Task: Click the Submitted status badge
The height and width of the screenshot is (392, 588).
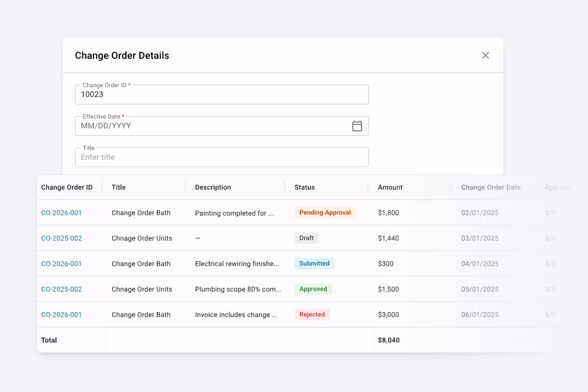Action: (x=315, y=264)
